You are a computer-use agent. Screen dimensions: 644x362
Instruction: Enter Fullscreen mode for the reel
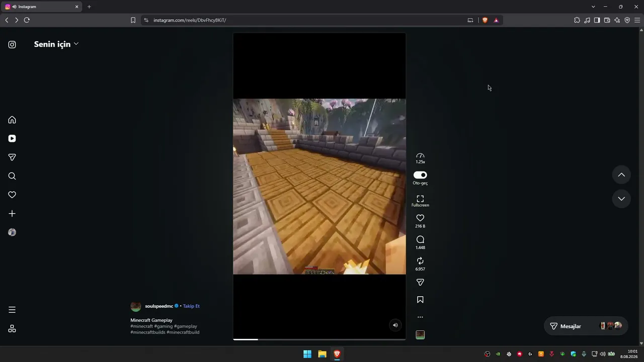coord(420,201)
